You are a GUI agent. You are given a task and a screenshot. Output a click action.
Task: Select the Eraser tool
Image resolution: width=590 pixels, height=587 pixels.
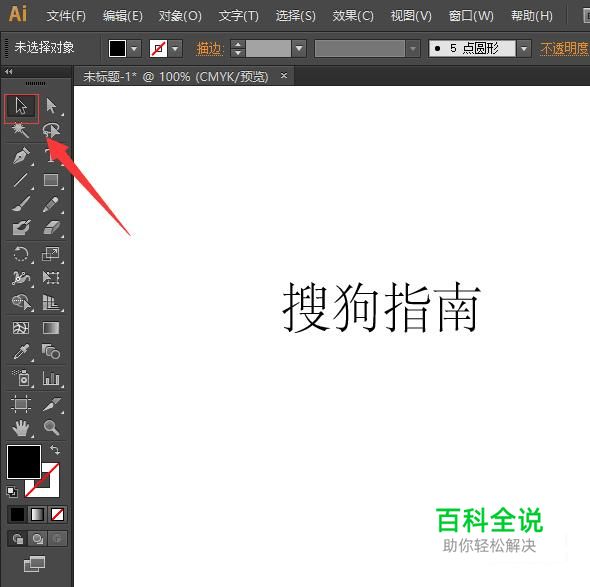pos(51,228)
